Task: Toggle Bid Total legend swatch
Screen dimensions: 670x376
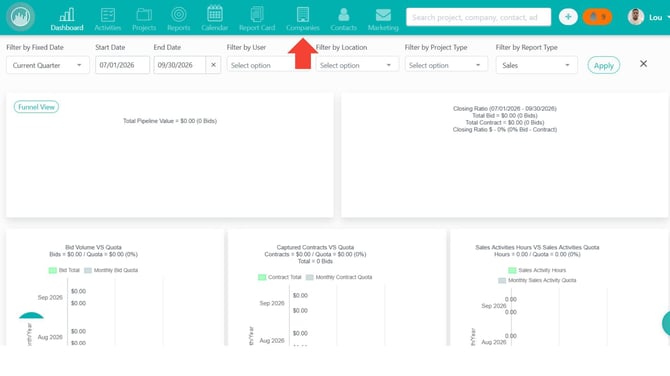Action: tap(53, 270)
